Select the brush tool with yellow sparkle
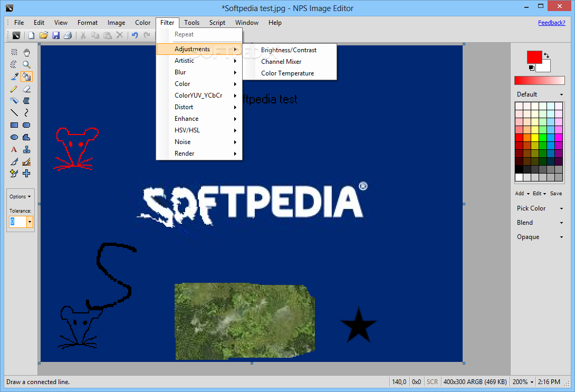 (x=14, y=174)
